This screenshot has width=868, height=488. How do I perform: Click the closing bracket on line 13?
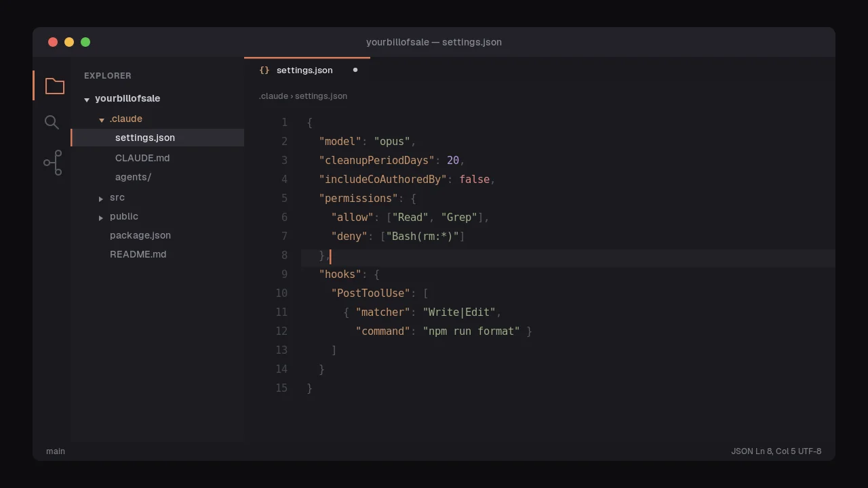coord(334,350)
